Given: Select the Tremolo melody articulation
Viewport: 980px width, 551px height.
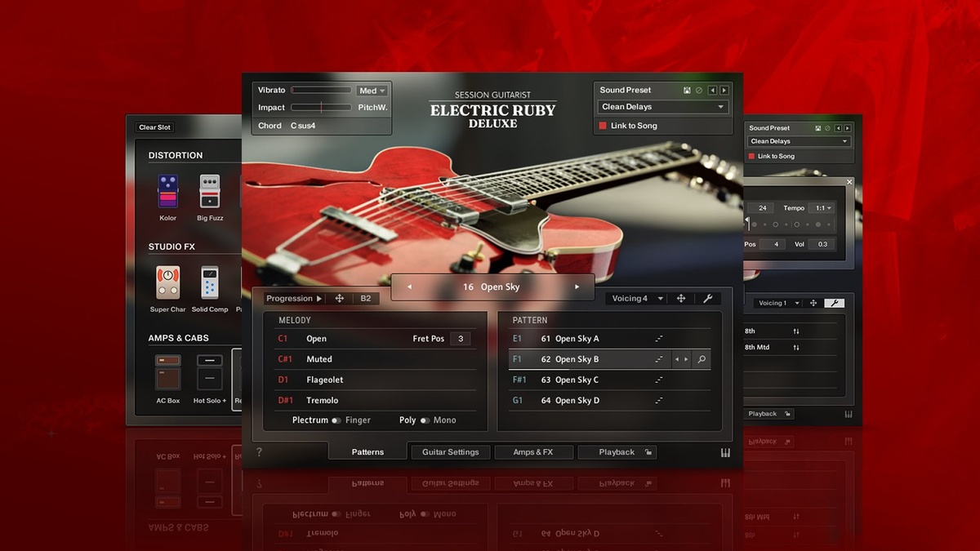Looking at the screenshot, I should (376, 401).
